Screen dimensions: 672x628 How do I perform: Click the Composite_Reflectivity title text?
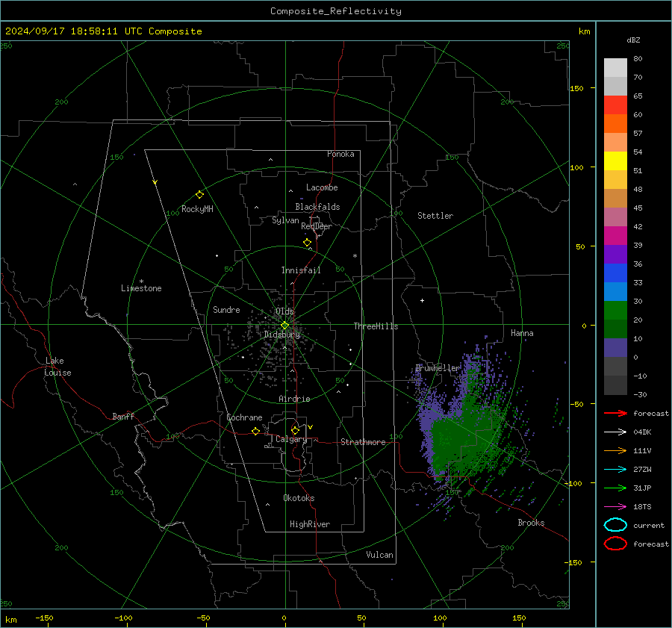pos(335,11)
